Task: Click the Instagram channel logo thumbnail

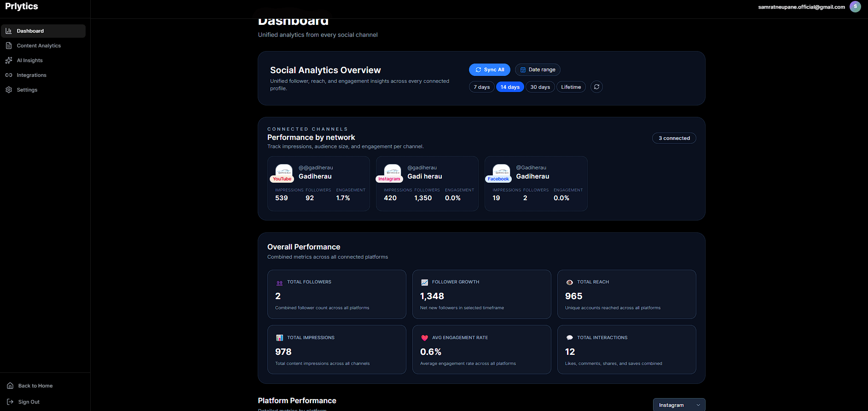Action: tap(392, 171)
